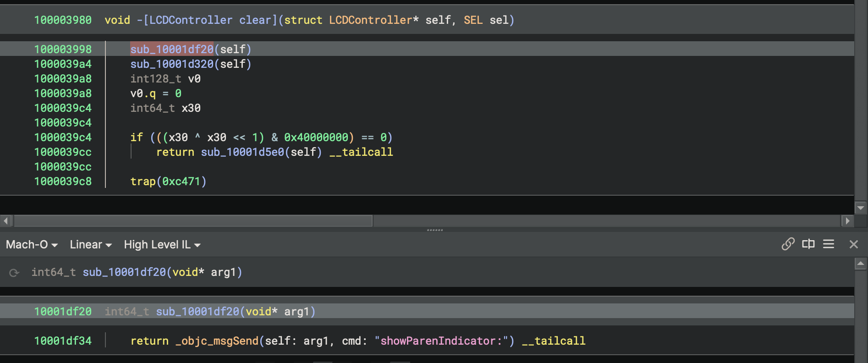Select the highlighted sub_10001df20(self) call
This screenshot has height=363, width=868.
[x=172, y=49]
